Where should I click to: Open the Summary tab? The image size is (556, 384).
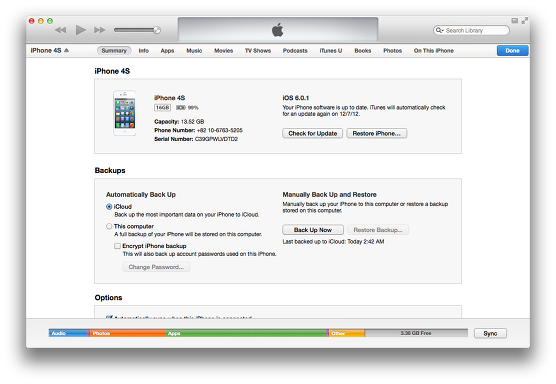pos(114,51)
